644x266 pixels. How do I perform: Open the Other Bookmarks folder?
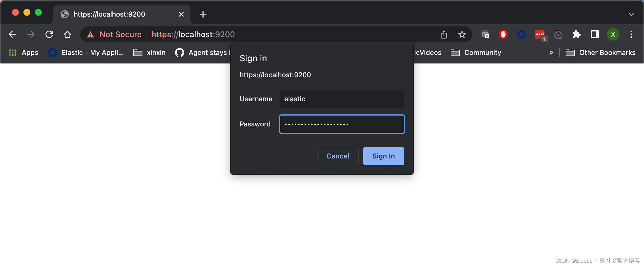(601, 53)
